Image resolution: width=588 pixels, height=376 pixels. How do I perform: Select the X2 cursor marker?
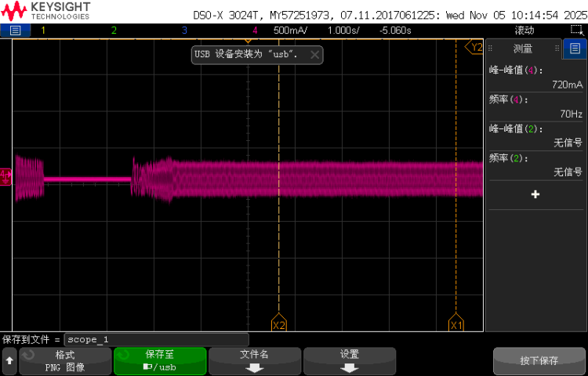278,324
